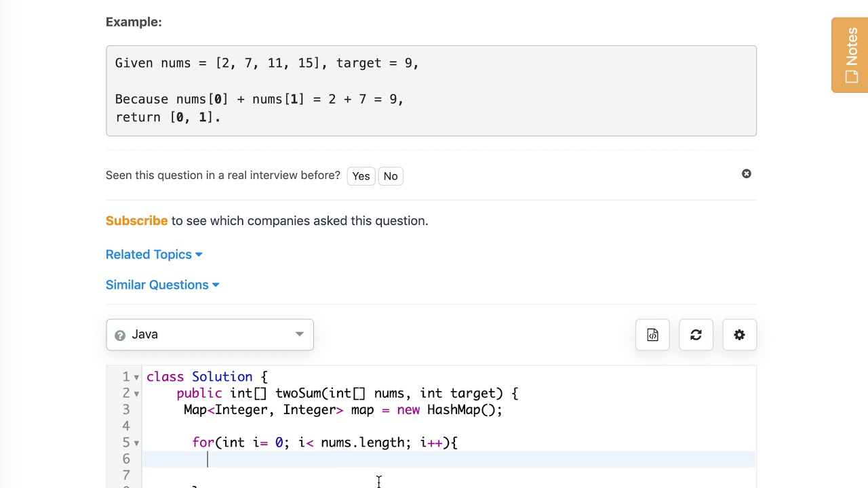868x488 pixels.
Task: Click Yes for seen in interview
Action: click(361, 176)
